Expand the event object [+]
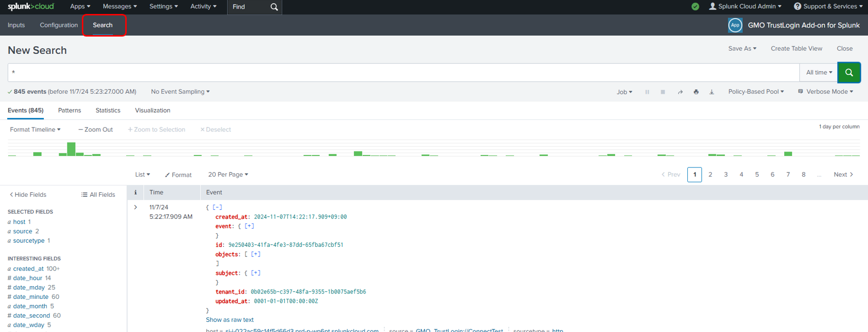This screenshot has width=868, height=332. tap(250, 226)
